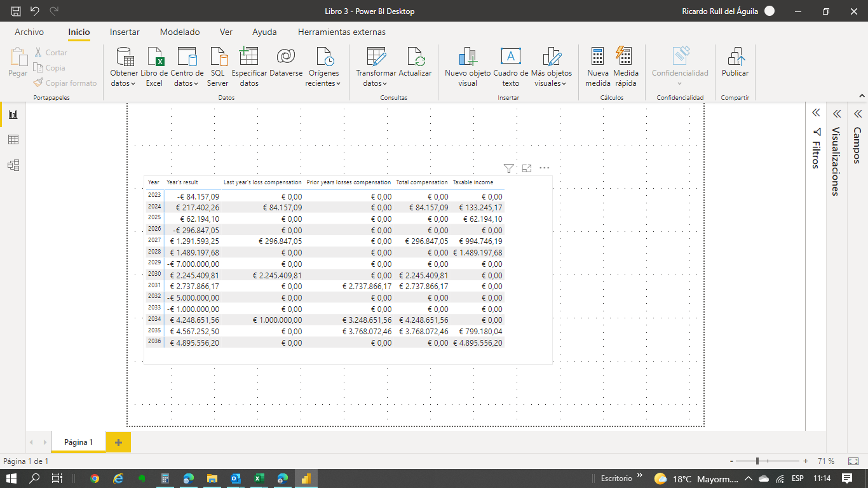The width and height of the screenshot is (868, 488).
Task: Publish the report with Publicar
Action: pos(735,62)
